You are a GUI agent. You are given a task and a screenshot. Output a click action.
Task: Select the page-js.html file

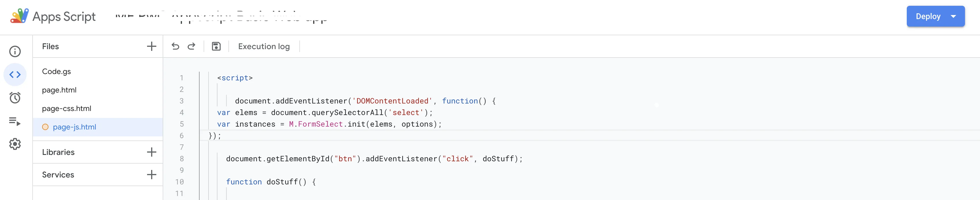pyautogui.click(x=74, y=127)
